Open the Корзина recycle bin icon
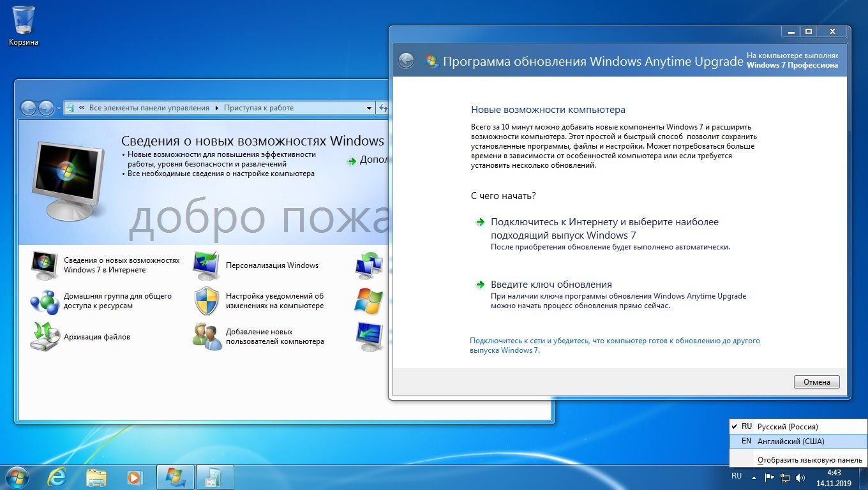The height and width of the screenshot is (490, 868). pos(24,26)
